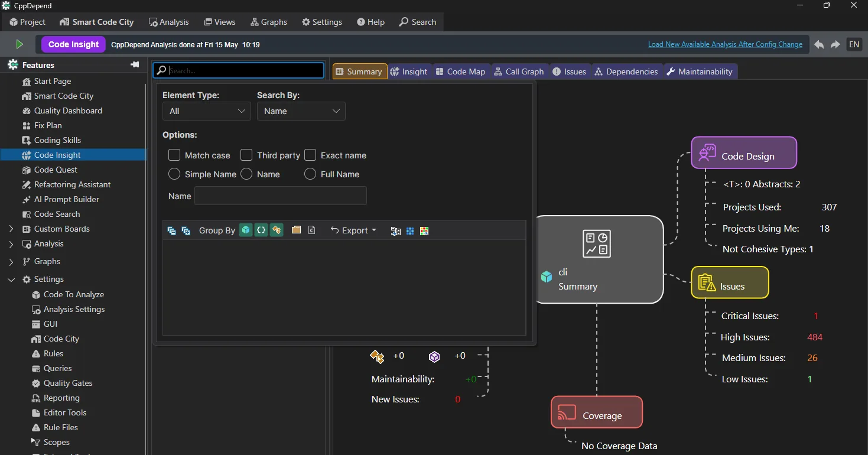Open the Project menu
Screen dimensions: 868x455
coord(27,22)
